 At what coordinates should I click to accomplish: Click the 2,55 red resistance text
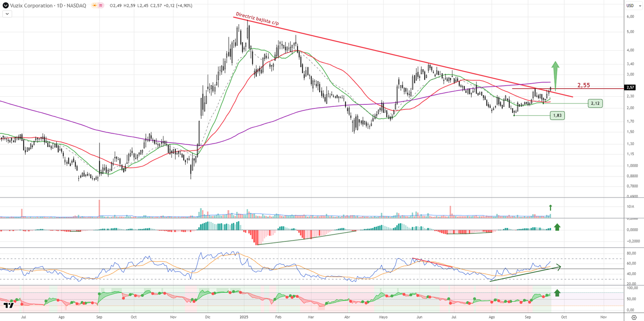tap(583, 85)
